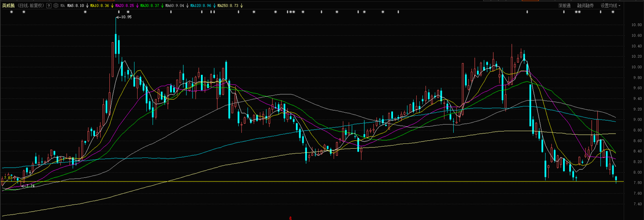This screenshot has width=644, height=220.
Task: Click 7.60 on the price axis
Action: (637, 194)
